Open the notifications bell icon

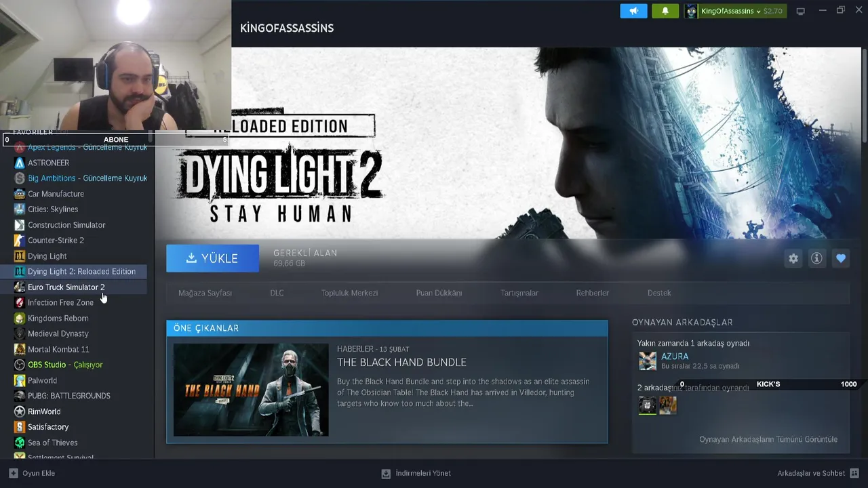pyautogui.click(x=665, y=11)
